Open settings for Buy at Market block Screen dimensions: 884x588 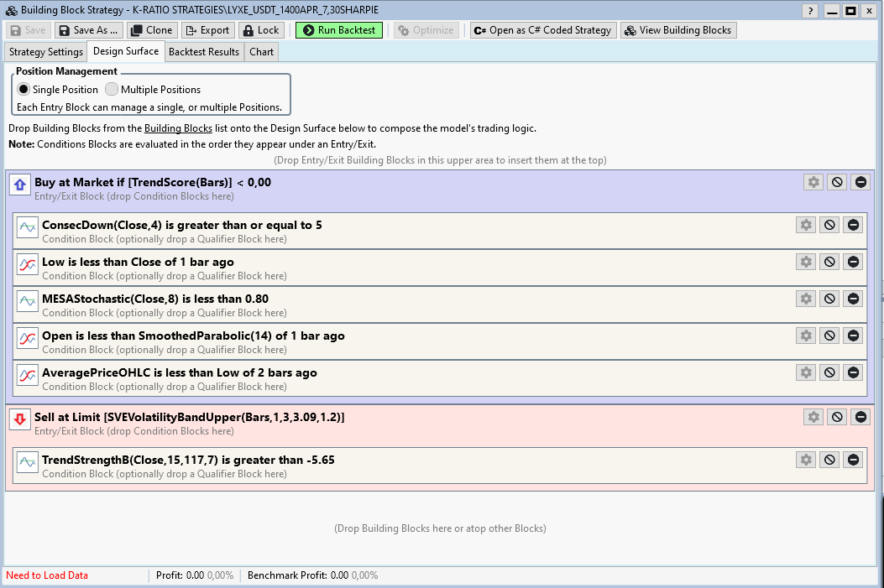point(813,182)
